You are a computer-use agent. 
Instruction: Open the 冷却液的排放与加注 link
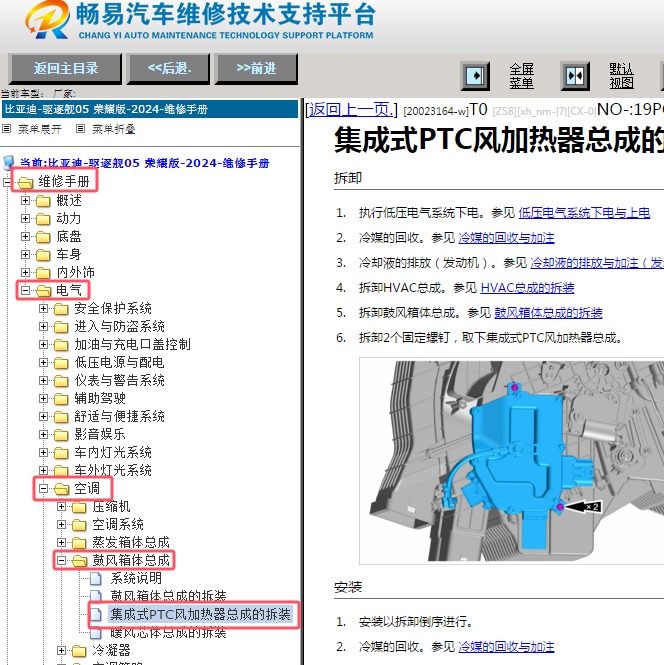pyautogui.click(x=597, y=263)
